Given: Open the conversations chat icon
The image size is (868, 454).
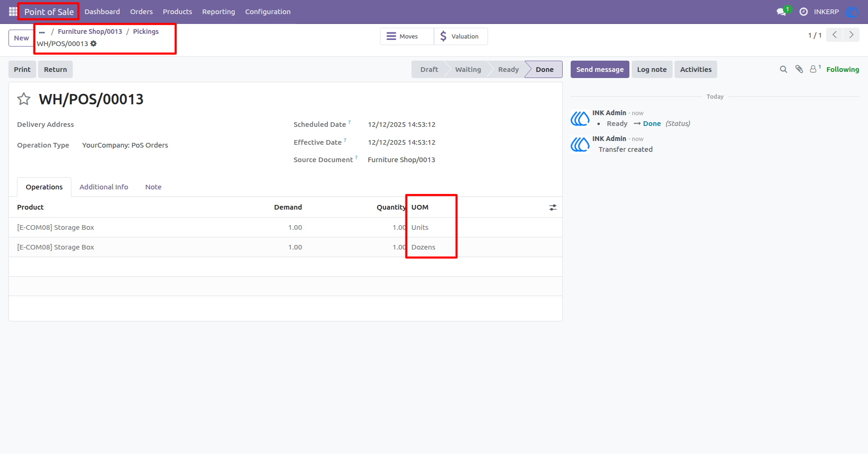Looking at the screenshot, I should (783, 12).
